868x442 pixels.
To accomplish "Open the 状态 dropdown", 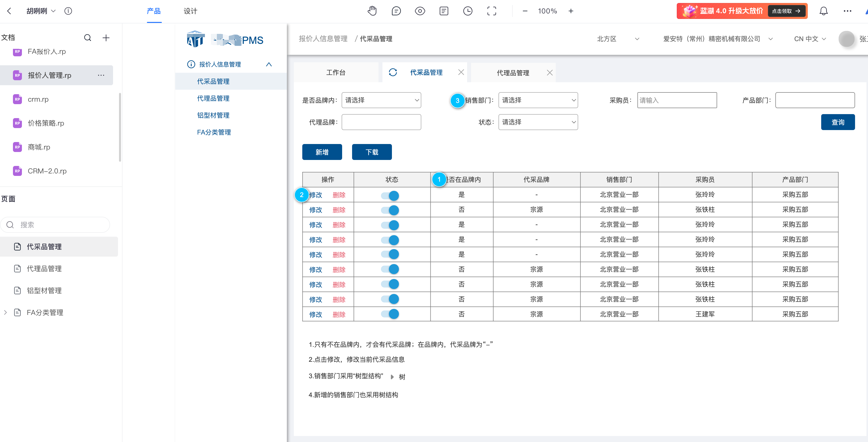I will coord(538,122).
